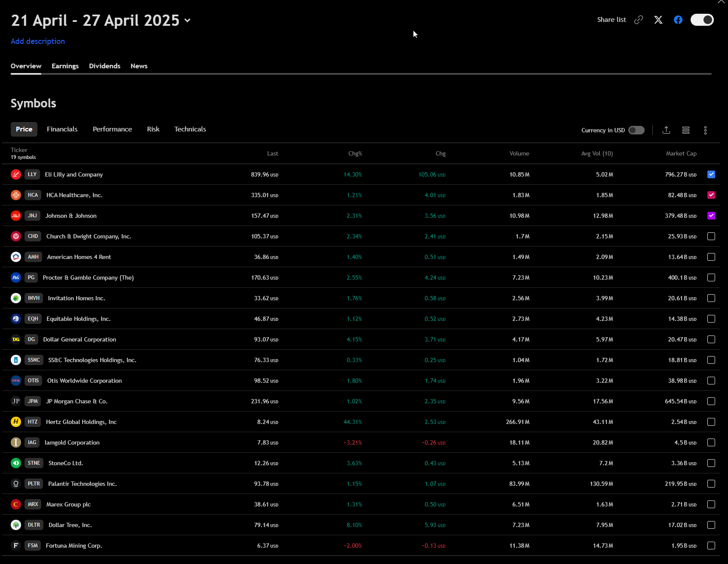Select the Price column set
Viewport: 728px width, 564px height.
24,129
